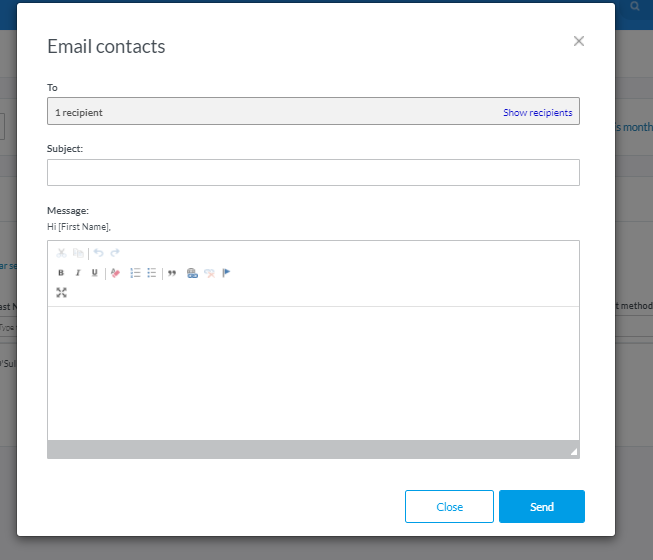Viewport: 653px width, 560px height.
Task: Click the Unlink icon
Action: tap(209, 273)
